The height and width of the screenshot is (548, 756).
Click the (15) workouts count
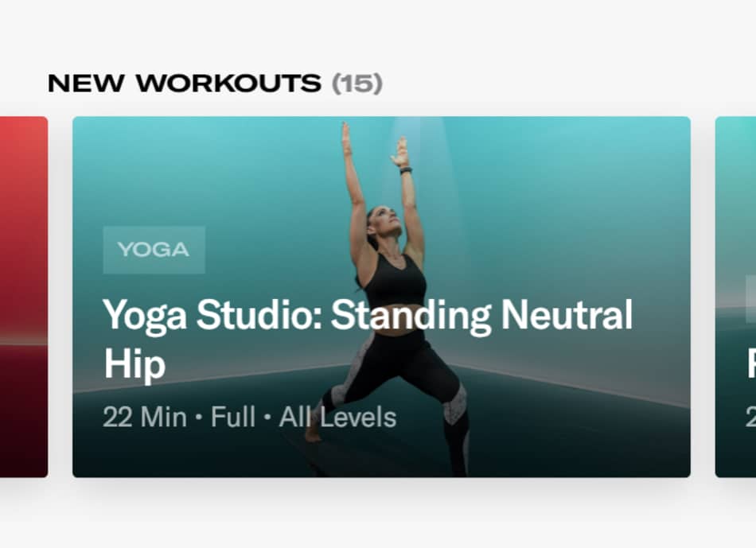click(357, 84)
